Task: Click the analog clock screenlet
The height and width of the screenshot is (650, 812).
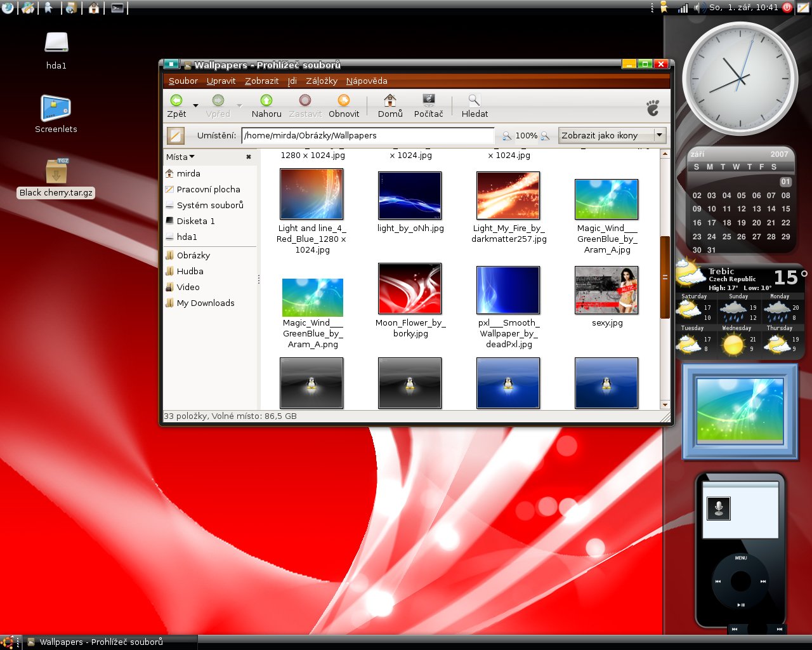Action: pyautogui.click(x=740, y=78)
